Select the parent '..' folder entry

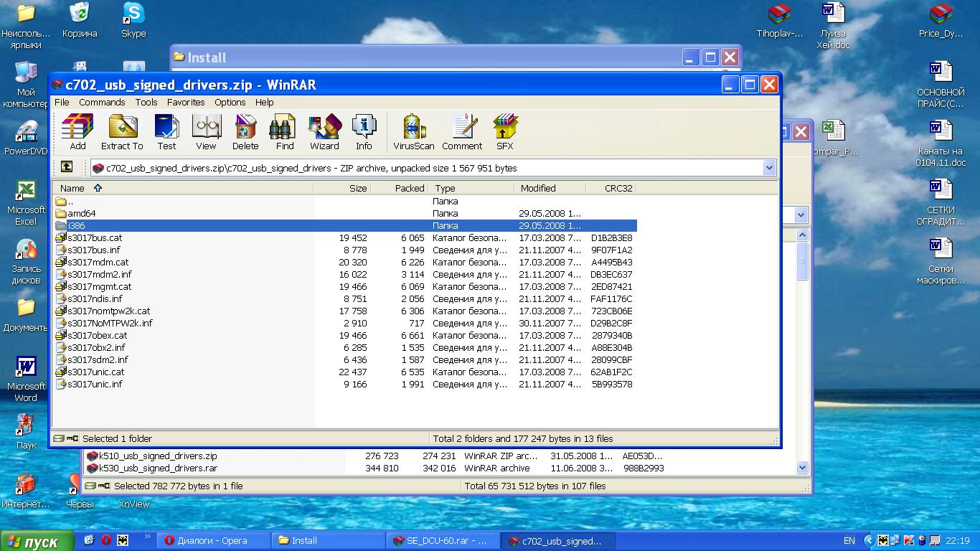(x=65, y=201)
